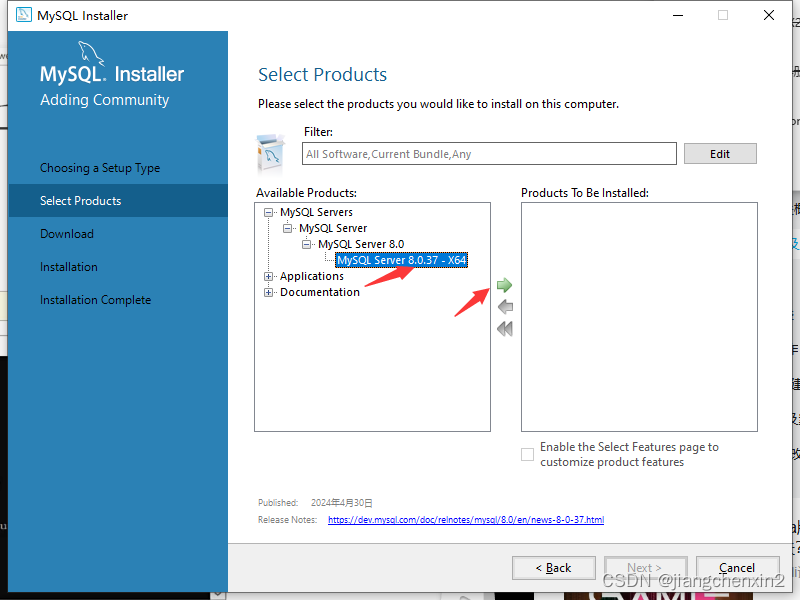Open the Installation step

click(69, 267)
